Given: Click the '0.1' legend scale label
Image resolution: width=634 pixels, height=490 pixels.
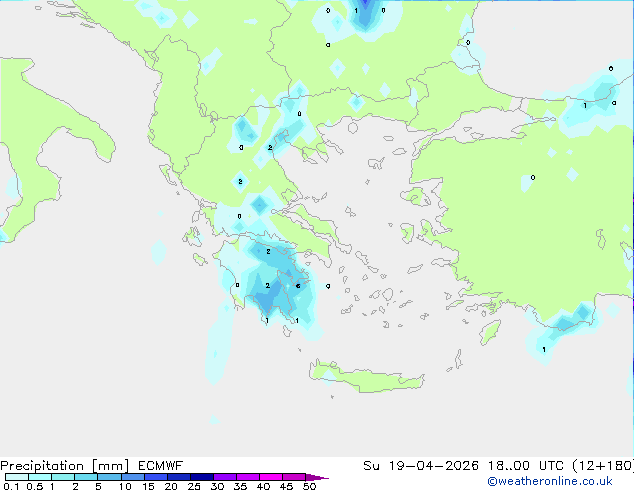Looking at the screenshot, I should point(11,486).
